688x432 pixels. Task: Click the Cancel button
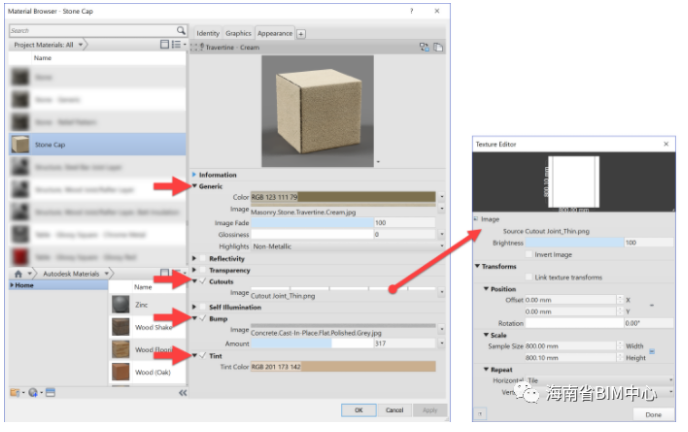click(394, 410)
